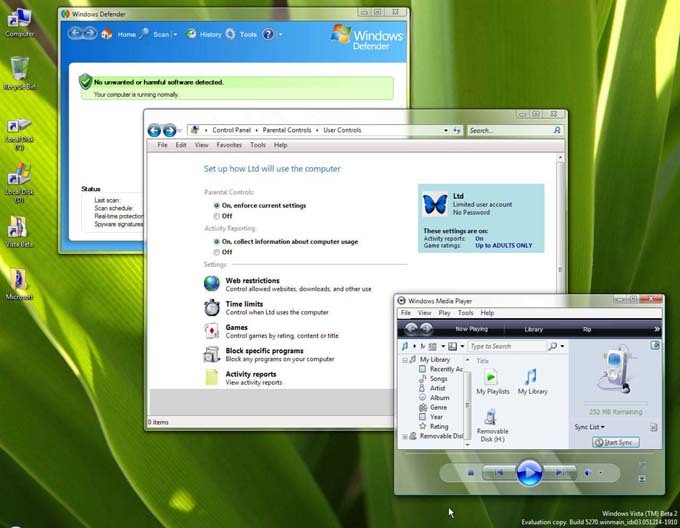Open the Sync List dropdown

pos(589,427)
